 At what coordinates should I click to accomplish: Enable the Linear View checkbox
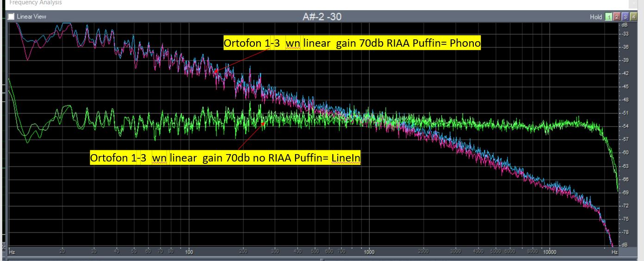(x=12, y=17)
